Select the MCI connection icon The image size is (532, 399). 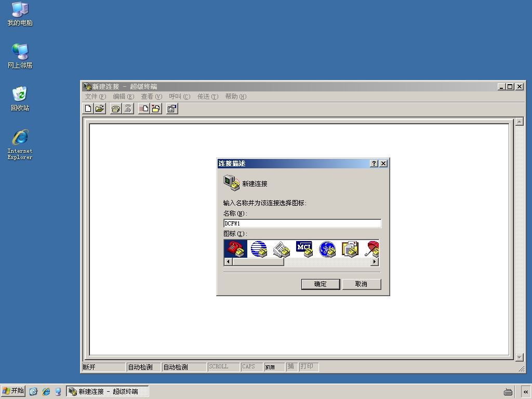click(x=304, y=249)
